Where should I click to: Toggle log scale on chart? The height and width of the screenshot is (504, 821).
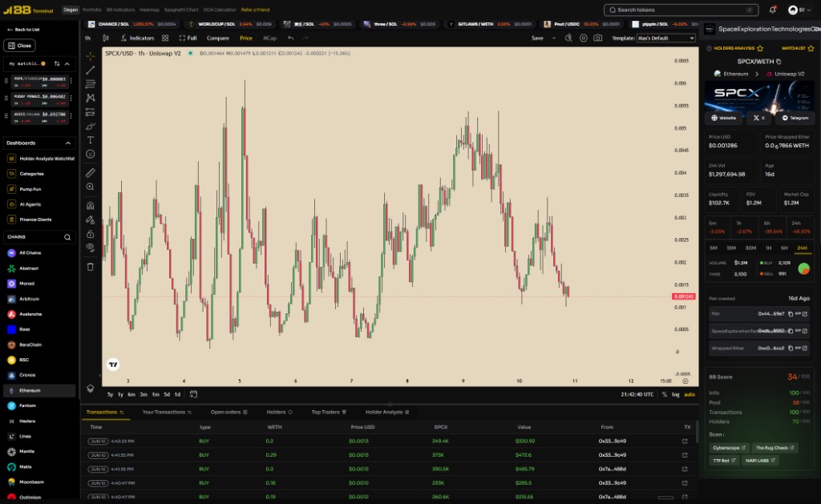point(675,394)
